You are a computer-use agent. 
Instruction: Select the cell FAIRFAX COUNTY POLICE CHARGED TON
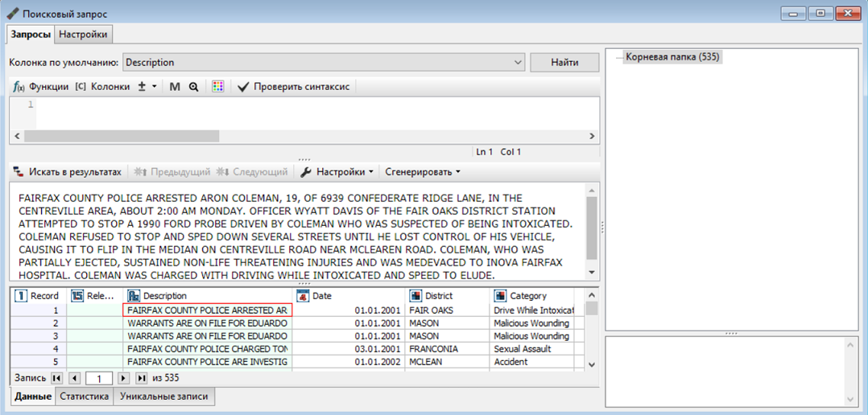click(x=208, y=349)
